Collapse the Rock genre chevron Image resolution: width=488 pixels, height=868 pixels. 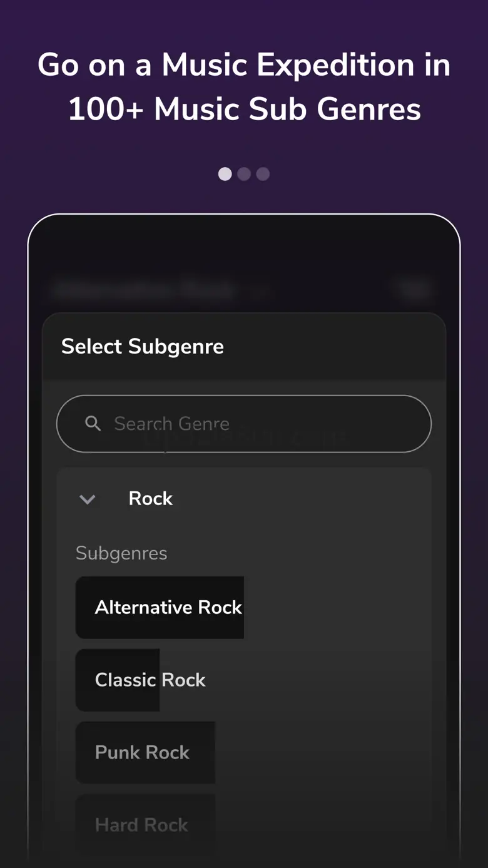click(x=88, y=499)
